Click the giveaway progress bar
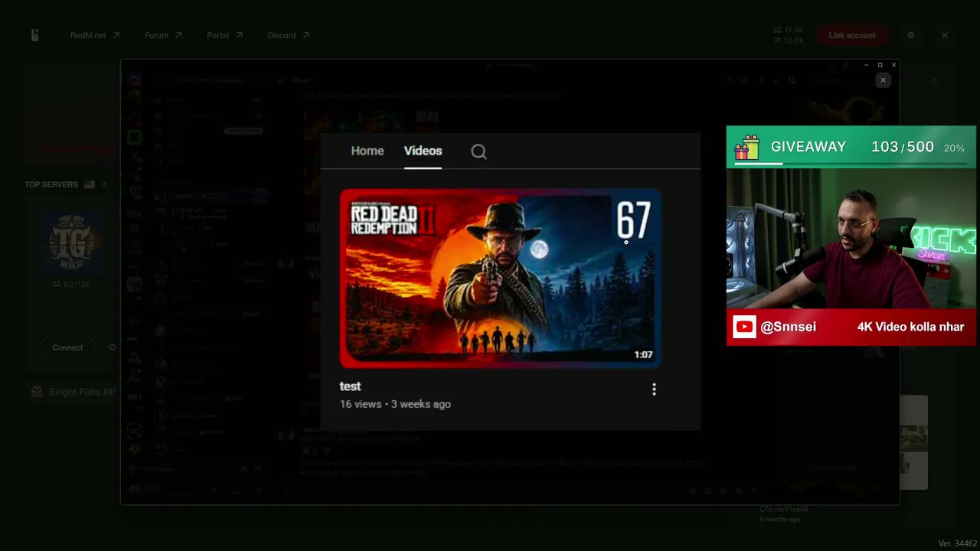This screenshot has width=980, height=551. click(851, 163)
